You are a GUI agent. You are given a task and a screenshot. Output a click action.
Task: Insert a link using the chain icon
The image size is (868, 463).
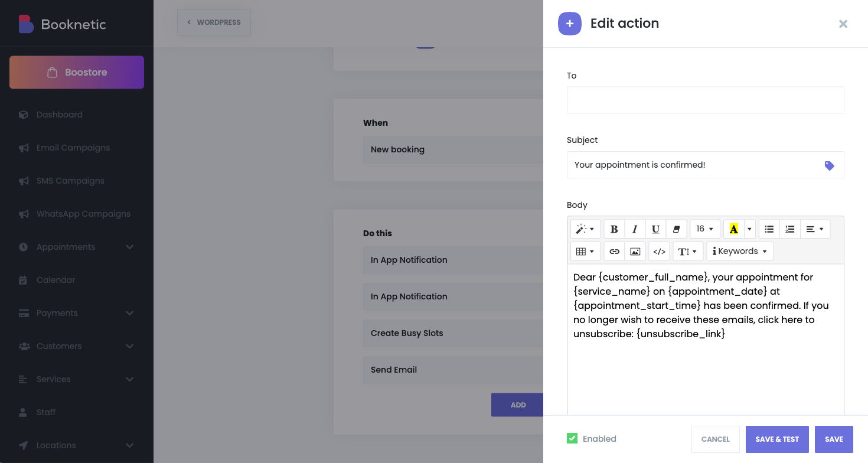[x=614, y=252]
